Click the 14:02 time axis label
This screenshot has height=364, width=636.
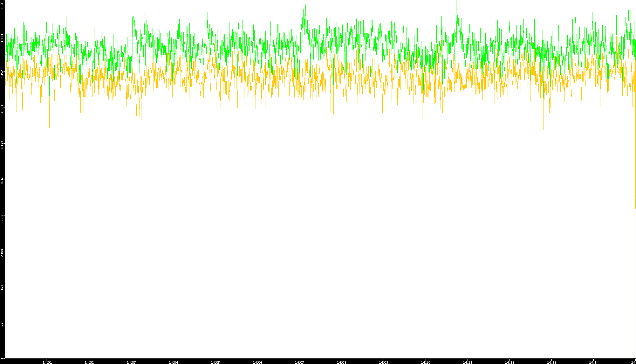pos(89,362)
